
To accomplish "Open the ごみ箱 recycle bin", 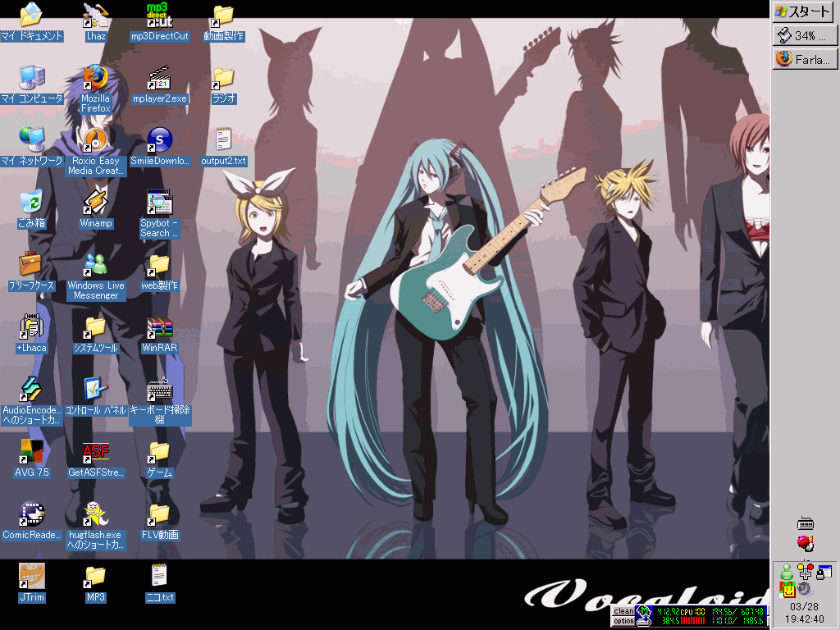I will pyautogui.click(x=32, y=203).
